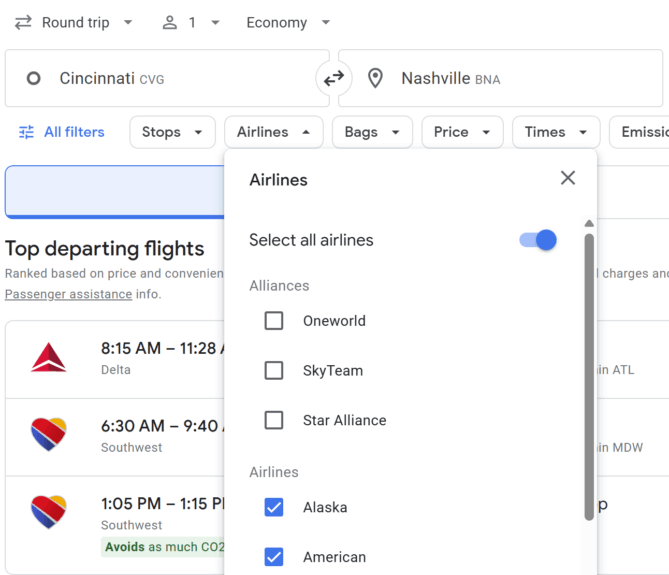Click the Southwest logo on the 6:30 AM flight

click(49, 434)
